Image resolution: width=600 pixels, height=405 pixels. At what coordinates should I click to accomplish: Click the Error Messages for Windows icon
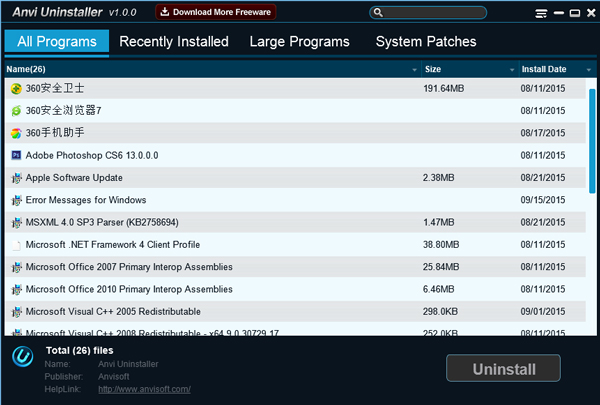tap(16, 200)
